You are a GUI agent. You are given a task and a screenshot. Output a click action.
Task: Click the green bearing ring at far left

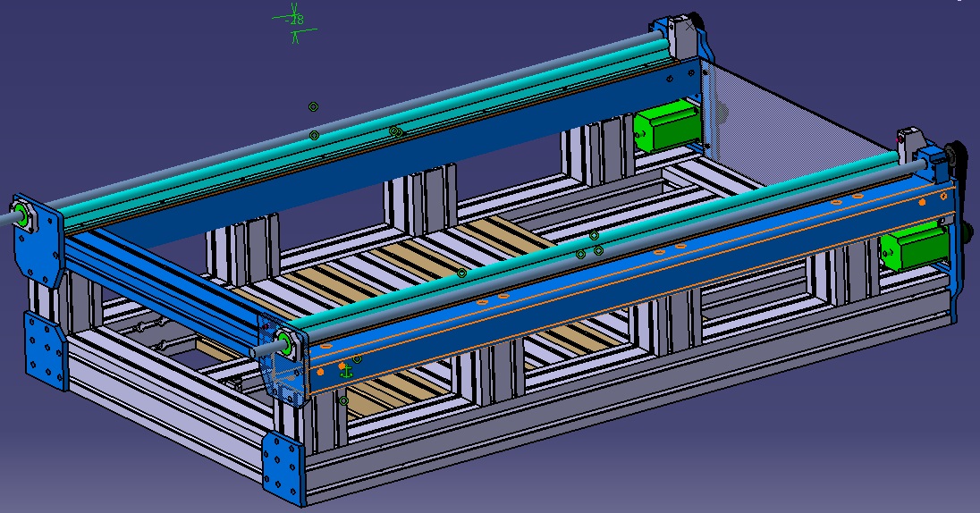pos(19,214)
